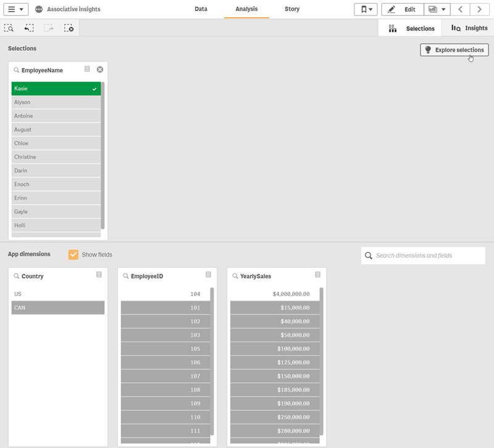Switch to the Insights tab

468,28
